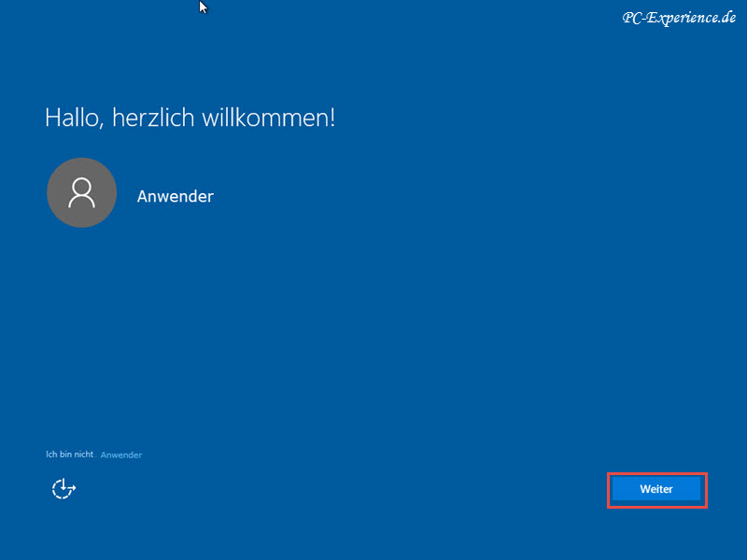This screenshot has height=560, width=747.
Task: Click the PC-Experience.de watermark
Action: (680, 18)
